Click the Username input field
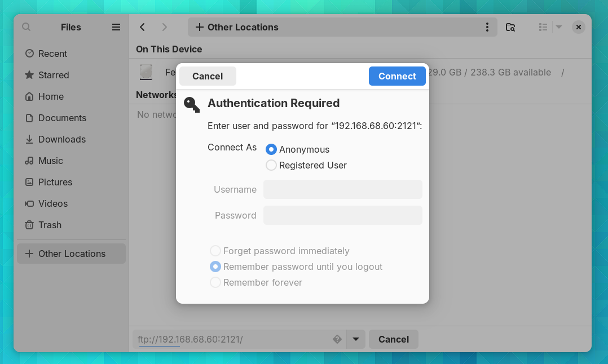The height and width of the screenshot is (364, 608). click(x=343, y=189)
